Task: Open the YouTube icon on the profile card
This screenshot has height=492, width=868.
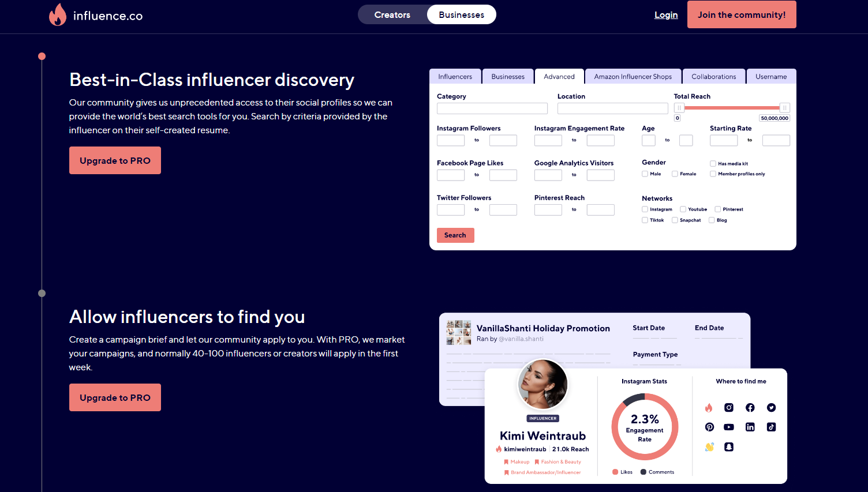Action: 729,427
